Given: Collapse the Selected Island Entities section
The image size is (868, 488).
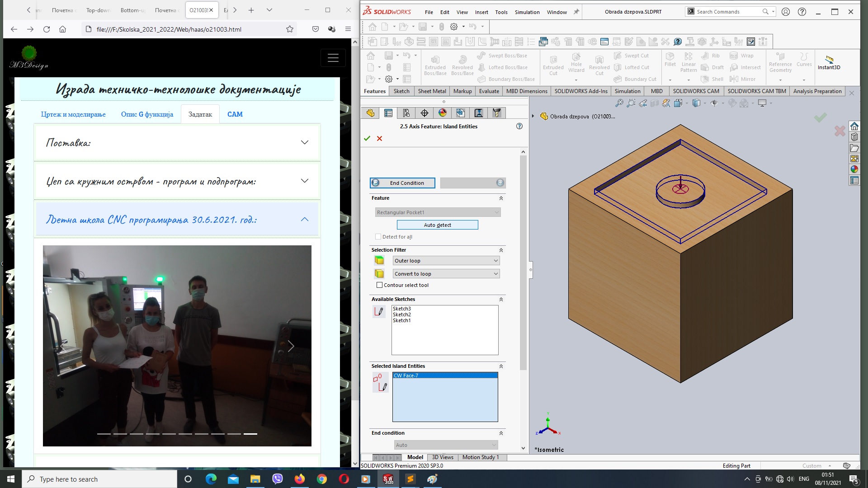Looking at the screenshot, I should (x=501, y=366).
